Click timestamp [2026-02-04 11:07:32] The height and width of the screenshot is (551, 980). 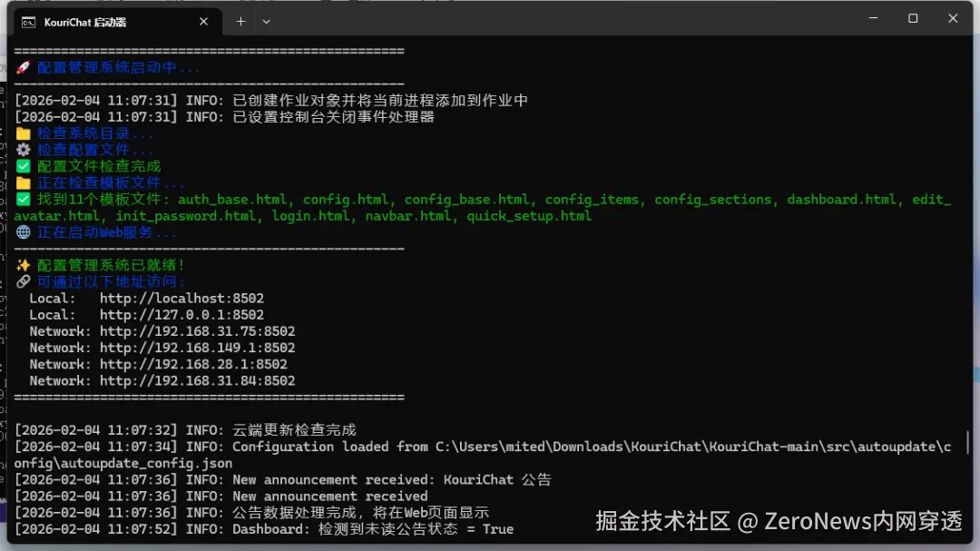coord(96,429)
